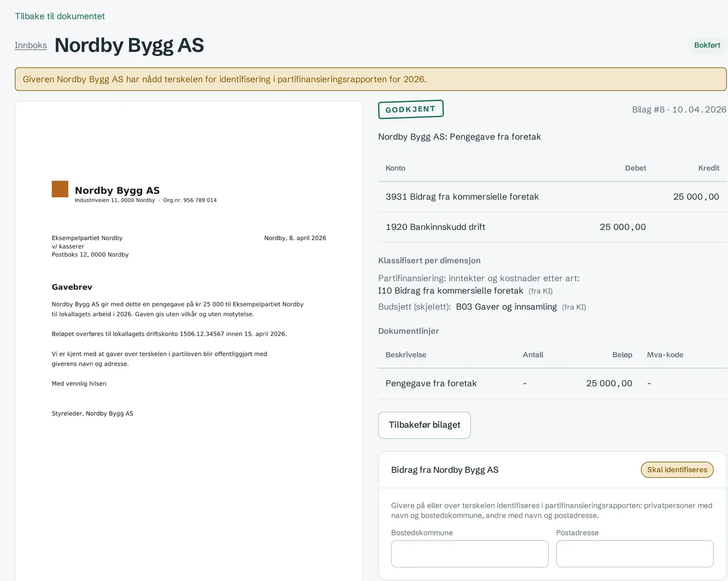
Task: Click I10 Bidrag fra kommersielle foretak classification
Action: pyautogui.click(x=450, y=291)
